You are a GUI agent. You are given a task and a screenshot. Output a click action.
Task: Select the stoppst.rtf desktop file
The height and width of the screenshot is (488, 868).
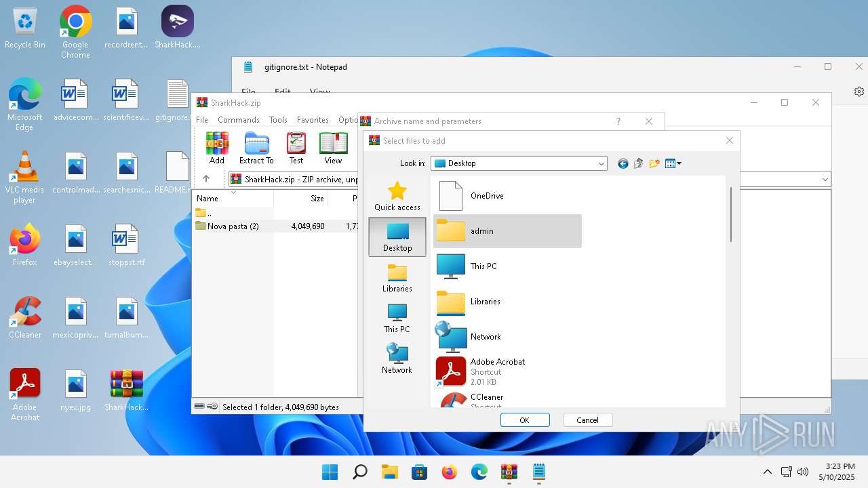pos(126,245)
